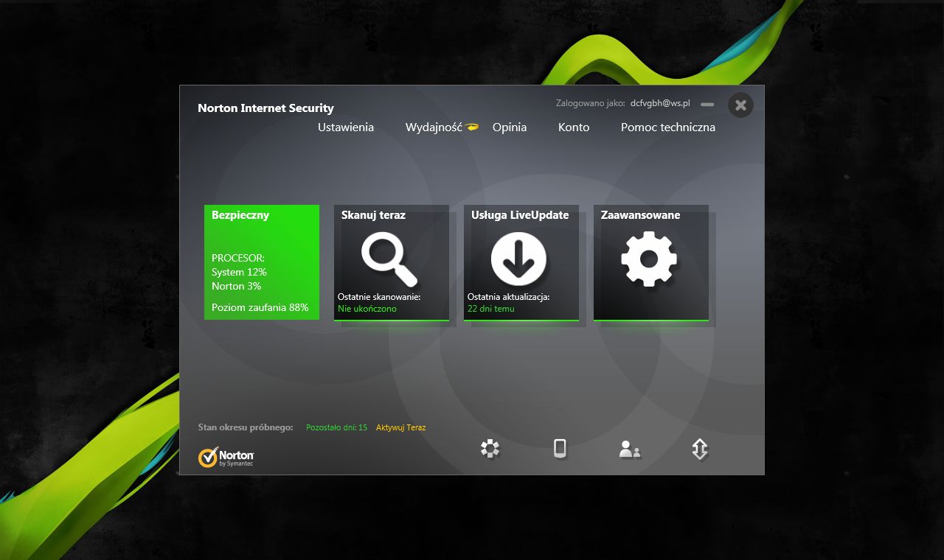944x560 pixels.
Task: Open Pomoc techniczna
Action: (668, 127)
